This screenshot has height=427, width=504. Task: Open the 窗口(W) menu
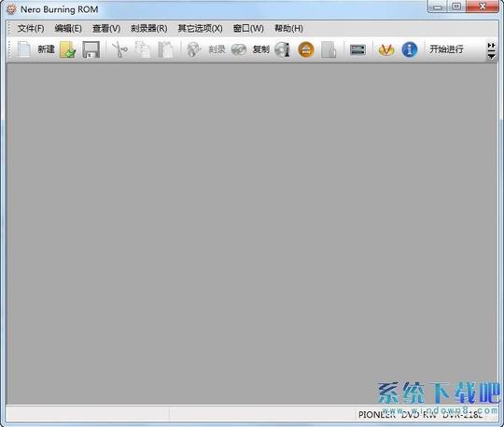tap(248, 28)
